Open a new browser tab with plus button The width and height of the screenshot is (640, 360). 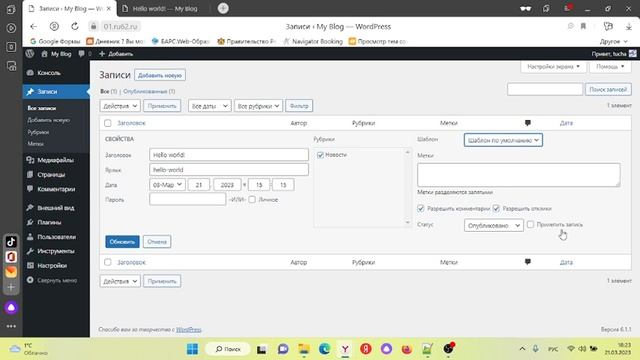pos(223,8)
